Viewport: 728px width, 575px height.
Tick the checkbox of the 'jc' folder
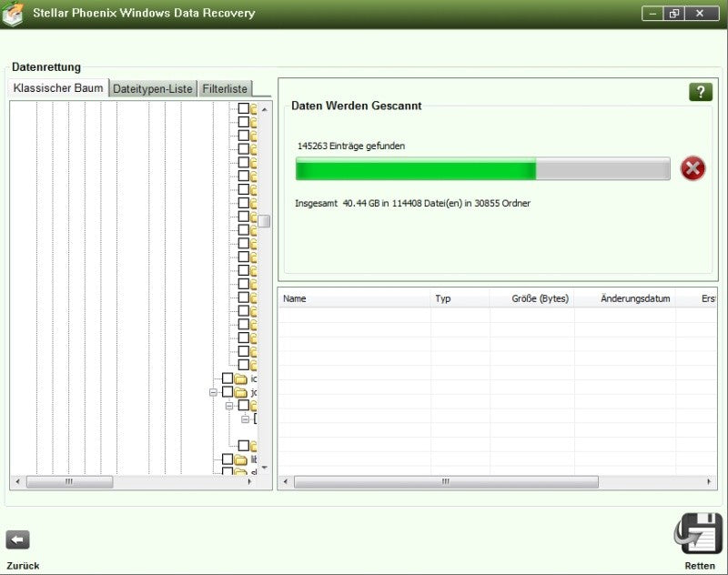(227, 392)
